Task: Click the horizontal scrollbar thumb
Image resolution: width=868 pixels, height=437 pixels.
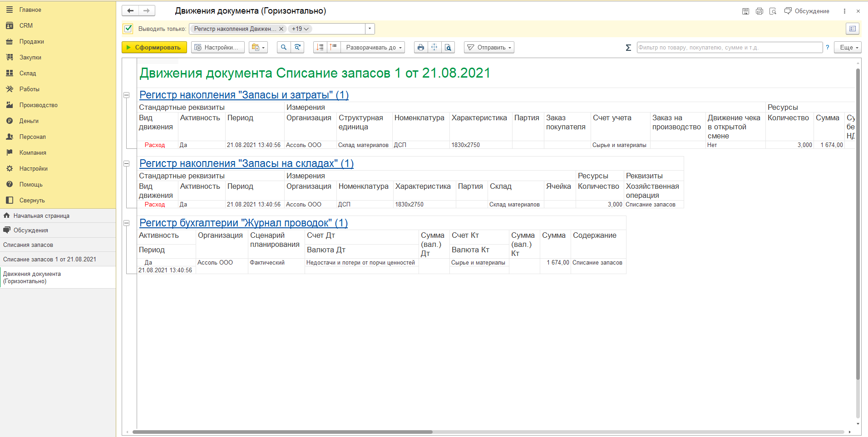Action: (282, 432)
